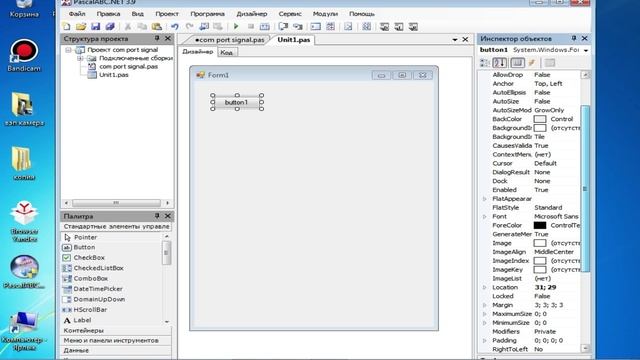Click the Stop program square icon
The width and height of the screenshot is (640, 360).
tap(251, 27)
